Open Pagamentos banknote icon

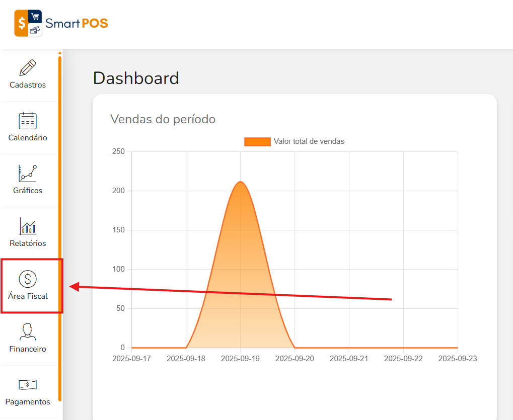[x=28, y=385]
